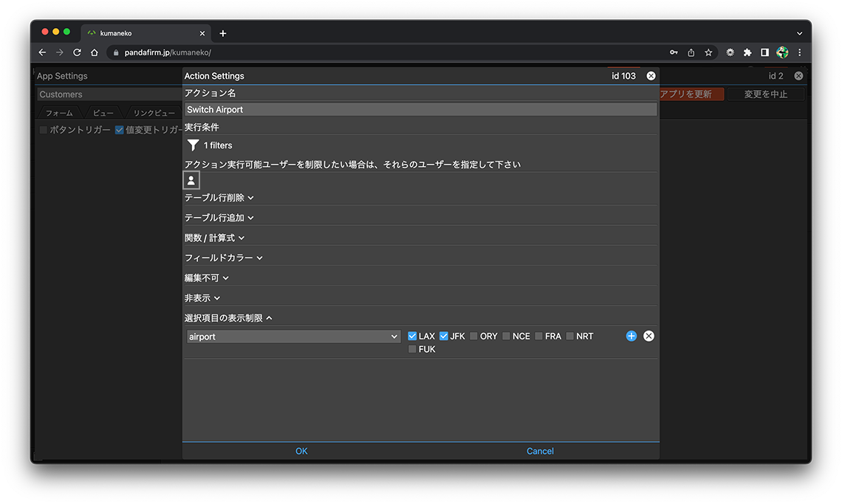Click OK to confirm action settings
Viewport: 842px width, 504px height.
click(x=301, y=451)
